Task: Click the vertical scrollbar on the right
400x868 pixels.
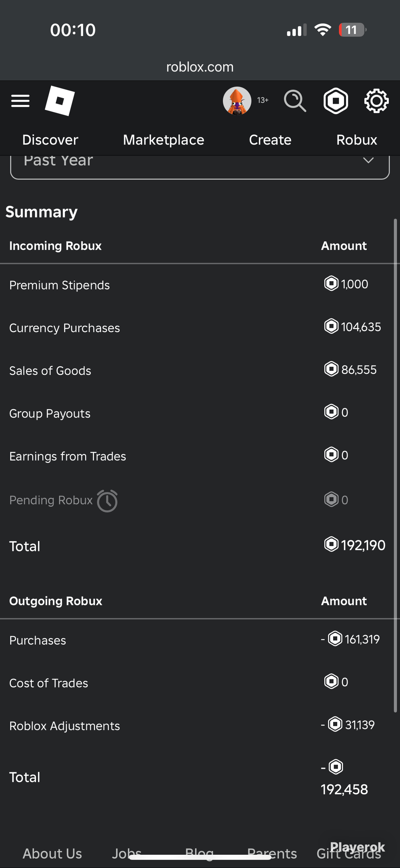Action: pos(395,465)
